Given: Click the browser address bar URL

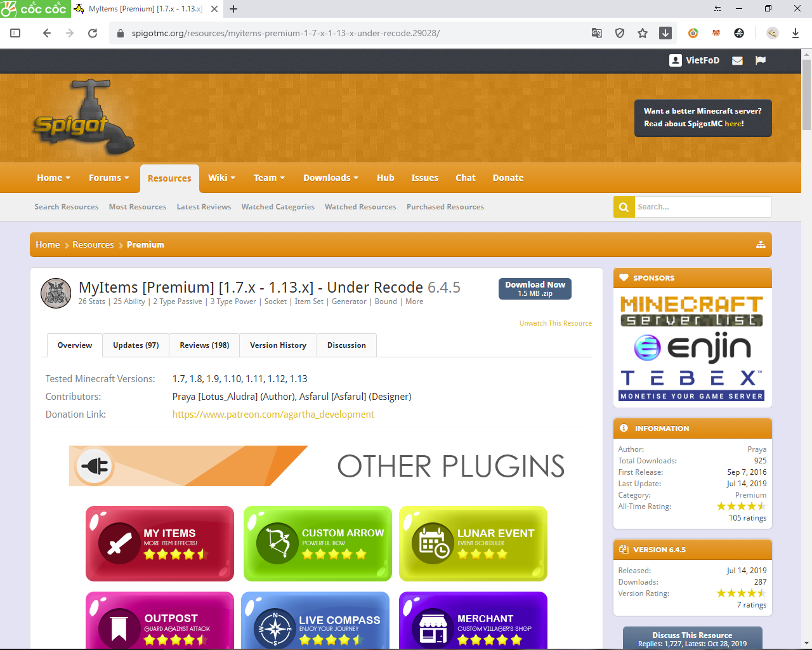Looking at the screenshot, I should [285, 33].
